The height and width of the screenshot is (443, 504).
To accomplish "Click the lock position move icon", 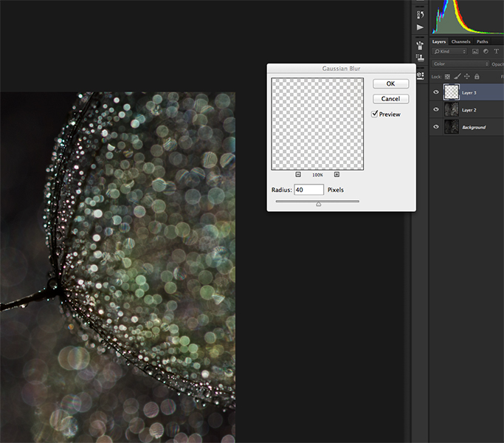I will (467, 76).
